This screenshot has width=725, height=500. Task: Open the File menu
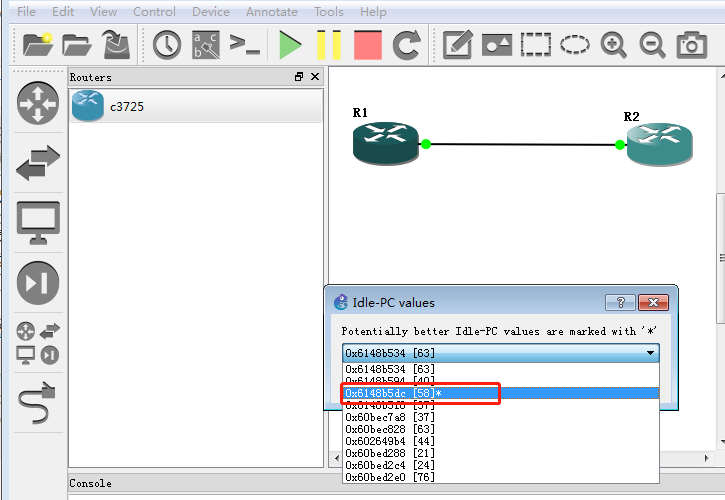pyautogui.click(x=26, y=12)
